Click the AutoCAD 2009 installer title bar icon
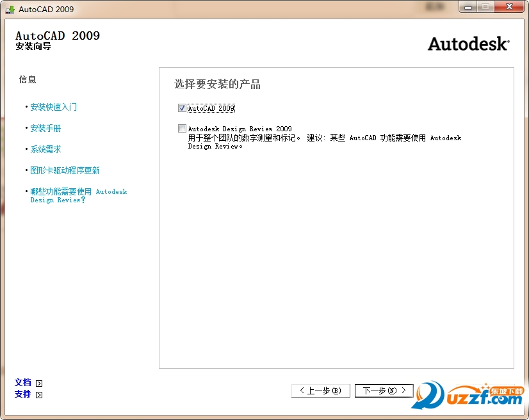Image resolution: width=529 pixels, height=420 pixels. click(10, 10)
